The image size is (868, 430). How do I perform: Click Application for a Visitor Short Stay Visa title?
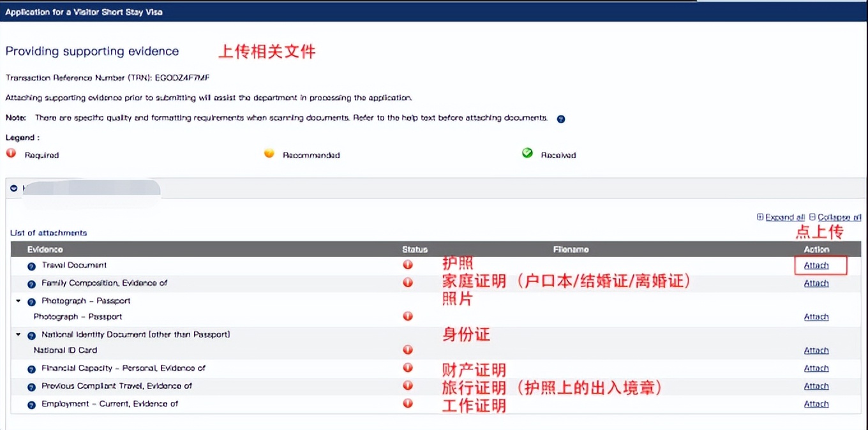[x=84, y=12]
